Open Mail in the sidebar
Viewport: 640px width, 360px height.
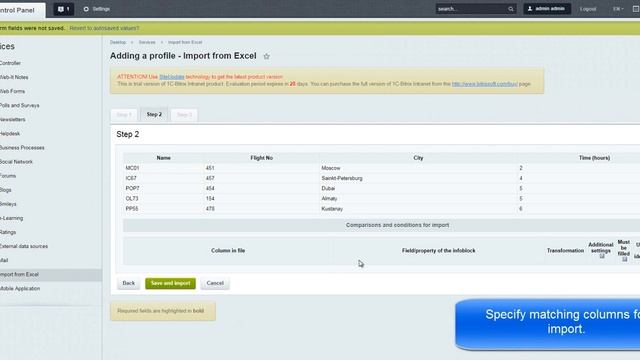coord(4,260)
